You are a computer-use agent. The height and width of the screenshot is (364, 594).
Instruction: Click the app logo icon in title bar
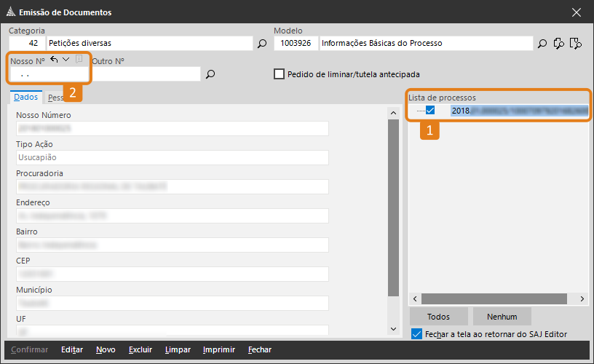click(9, 12)
